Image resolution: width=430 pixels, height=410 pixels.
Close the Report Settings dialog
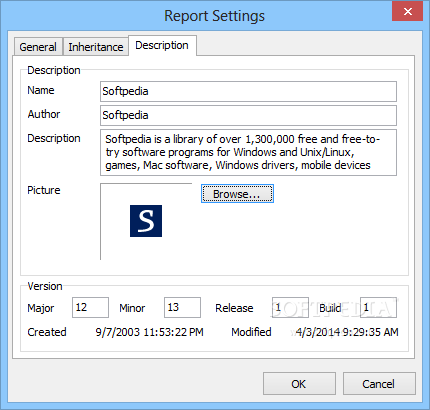(x=407, y=12)
